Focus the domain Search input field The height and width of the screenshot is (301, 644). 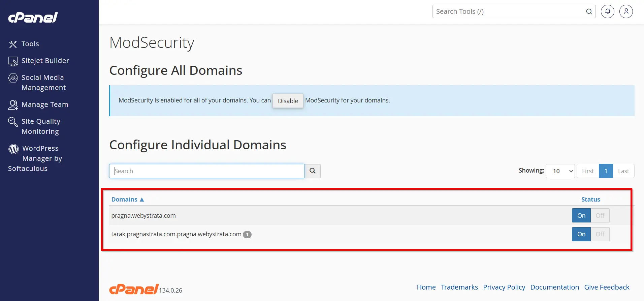[207, 171]
